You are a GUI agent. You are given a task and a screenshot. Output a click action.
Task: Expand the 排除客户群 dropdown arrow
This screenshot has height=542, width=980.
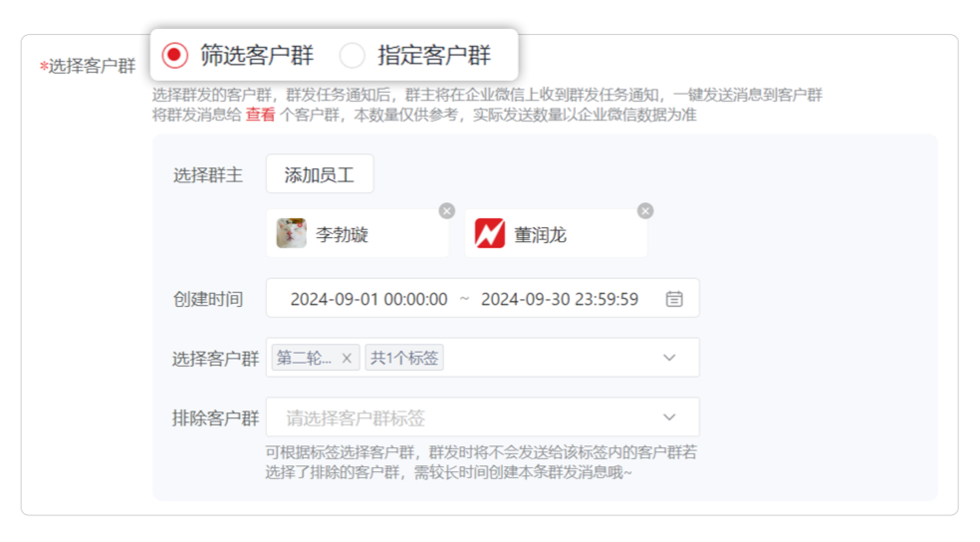point(669,417)
